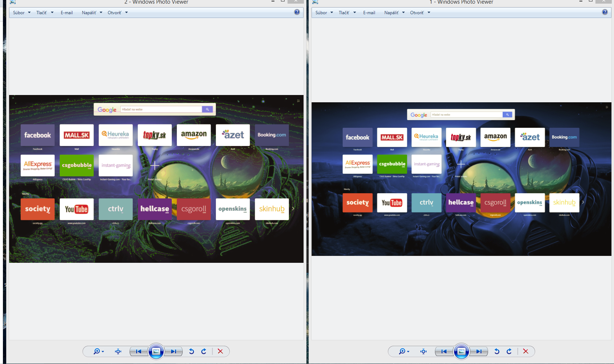Delete the photo shown in window 1
The width and height of the screenshot is (614, 364).
(x=526, y=351)
